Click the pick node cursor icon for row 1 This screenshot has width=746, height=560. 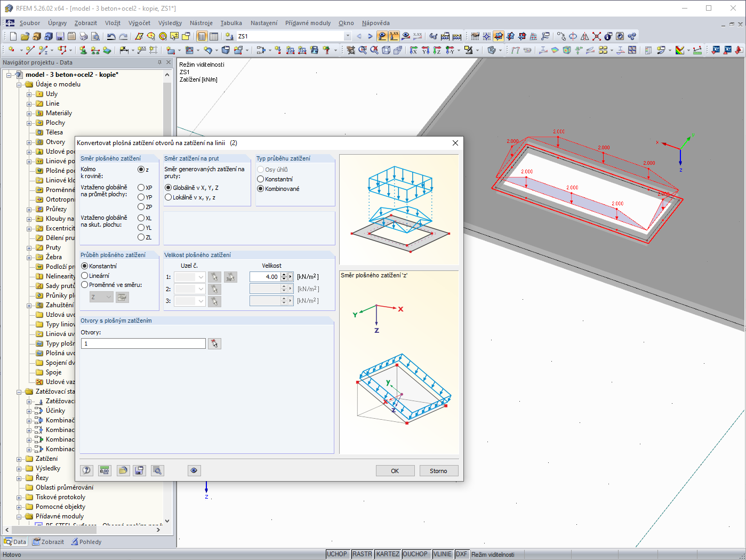click(214, 277)
